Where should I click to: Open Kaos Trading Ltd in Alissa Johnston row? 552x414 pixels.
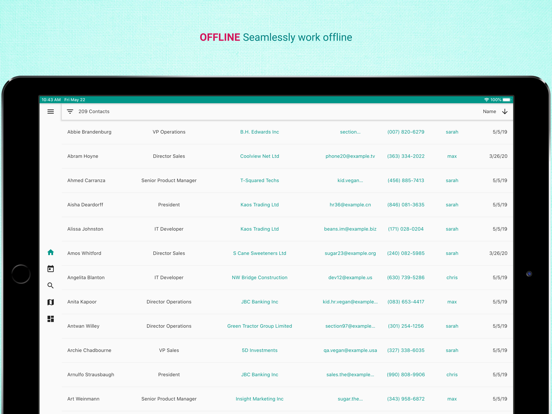tap(259, 229)
